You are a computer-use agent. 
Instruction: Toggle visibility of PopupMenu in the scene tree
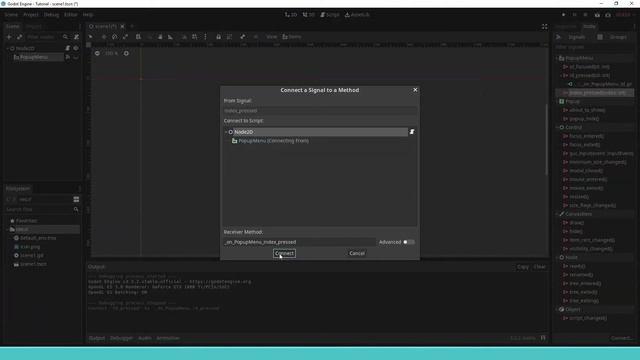[x=76, y=57]
